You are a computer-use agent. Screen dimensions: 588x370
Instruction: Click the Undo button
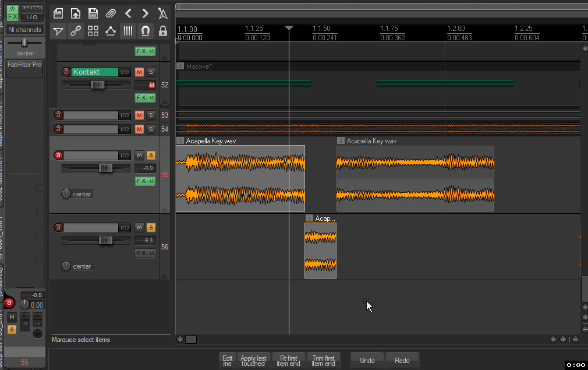click(x=367, y=360)
